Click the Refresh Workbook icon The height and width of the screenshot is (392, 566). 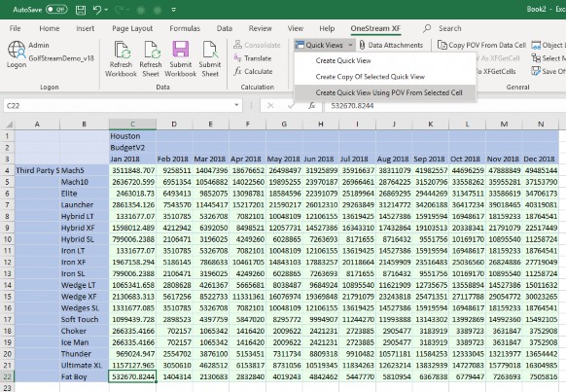122,51
